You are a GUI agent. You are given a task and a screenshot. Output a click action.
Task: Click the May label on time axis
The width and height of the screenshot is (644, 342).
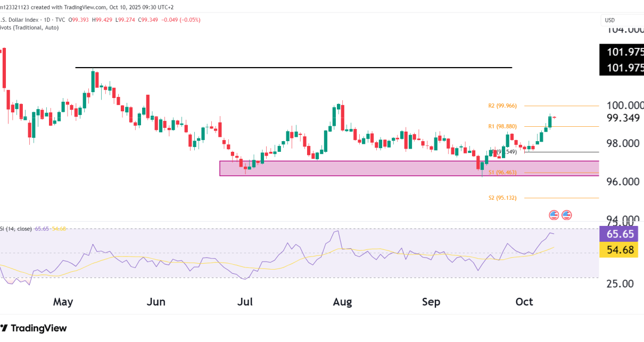coord(63,302)
